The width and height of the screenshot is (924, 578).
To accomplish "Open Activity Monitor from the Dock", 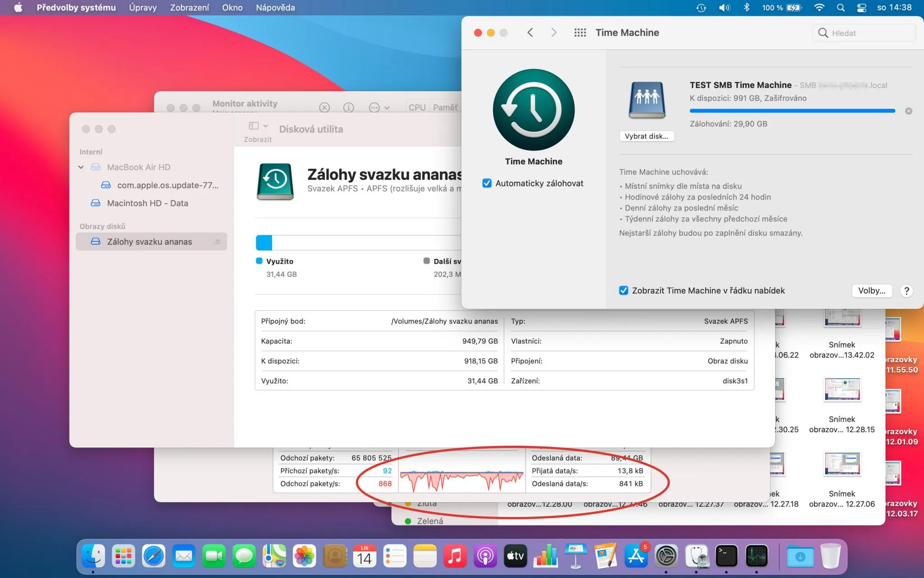I will [x=757, y=556].
